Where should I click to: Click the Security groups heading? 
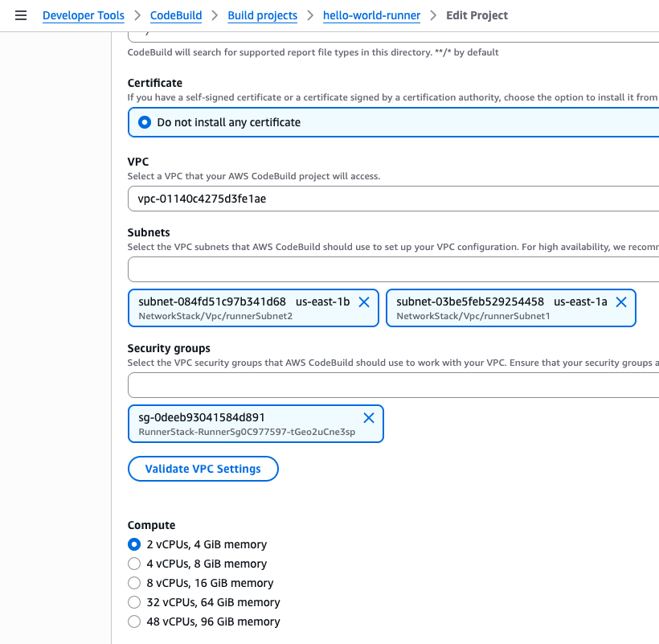[x=169, y=348]
